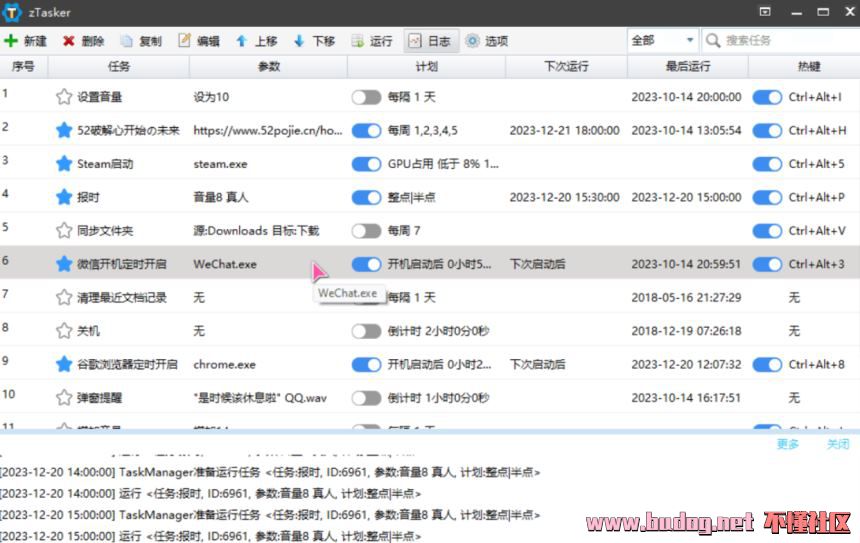Unstar the Steam启动 task
The image size is (860, 543).
(64, 164)
